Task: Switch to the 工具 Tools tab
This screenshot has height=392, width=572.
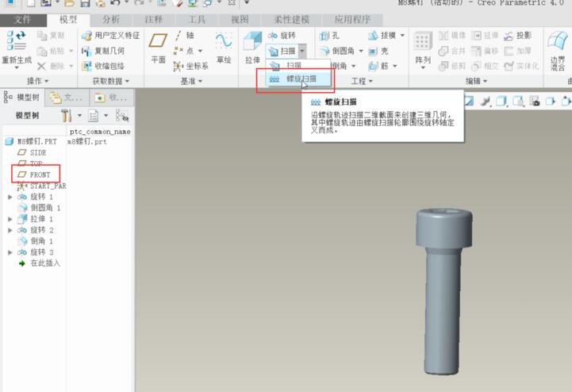Action: (198, 20)
